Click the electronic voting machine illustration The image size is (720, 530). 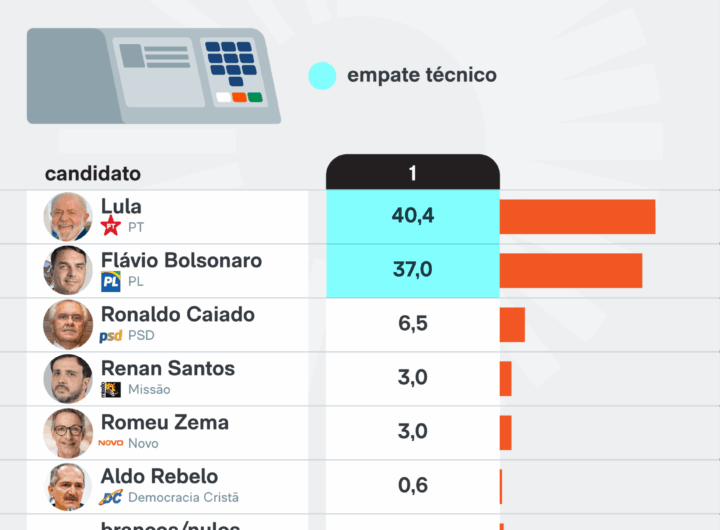pyautogui.click(x=153, y=75)
